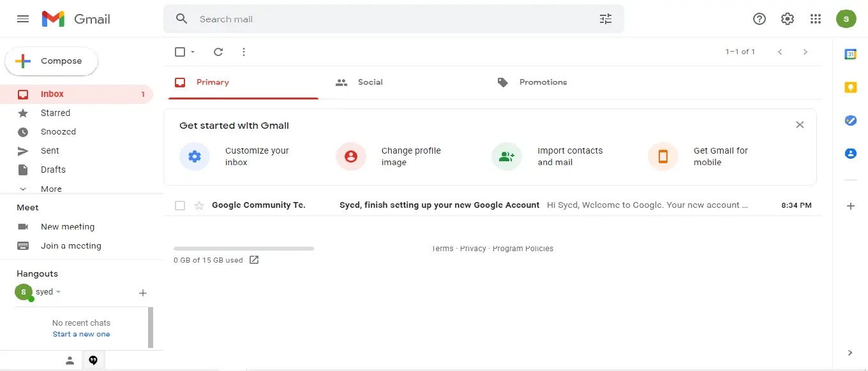Viewport: 868px width, 371px height.
Task: Open the Support help icon
Action: 759,19
